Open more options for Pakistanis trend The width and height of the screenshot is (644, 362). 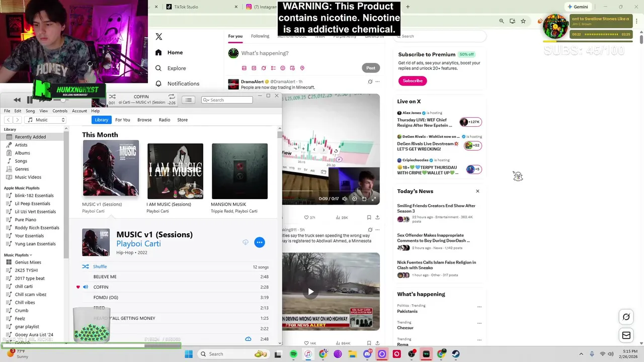[x=479, y=307]
